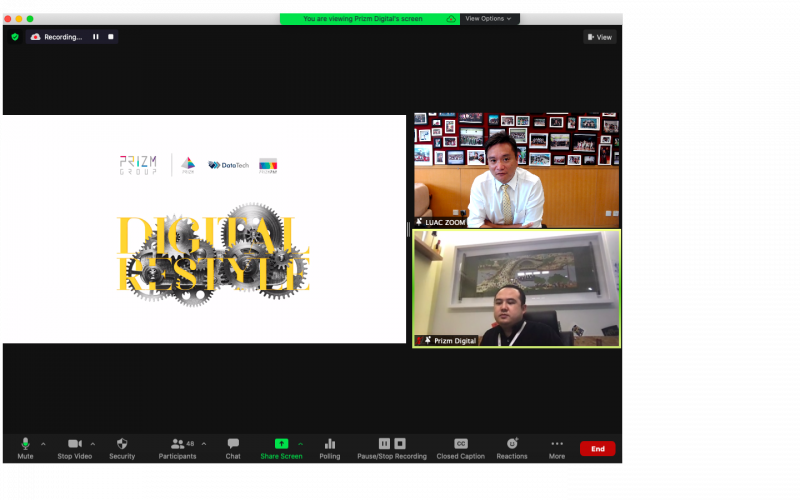Stop recording with the top-left square button

(111, 37)
